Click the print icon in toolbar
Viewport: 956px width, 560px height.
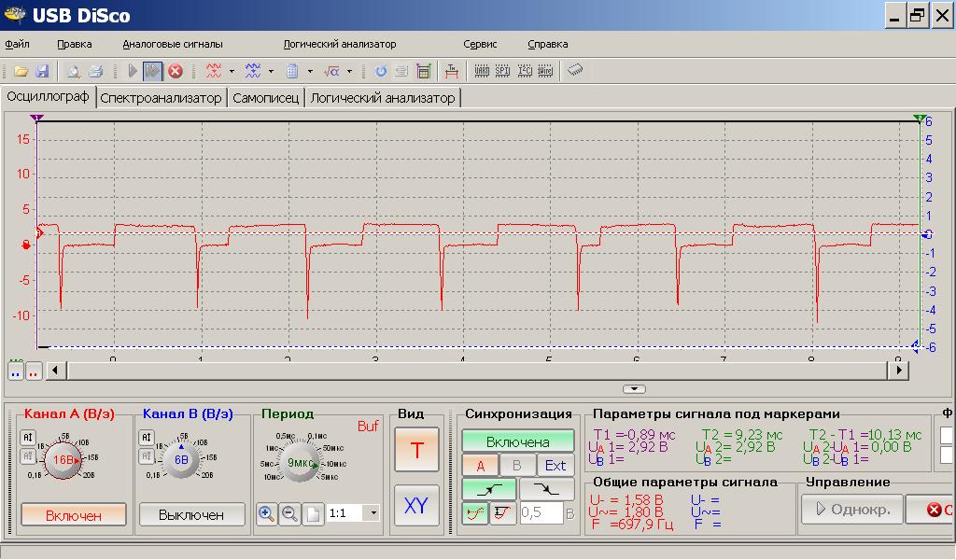[x=95, y=71]
